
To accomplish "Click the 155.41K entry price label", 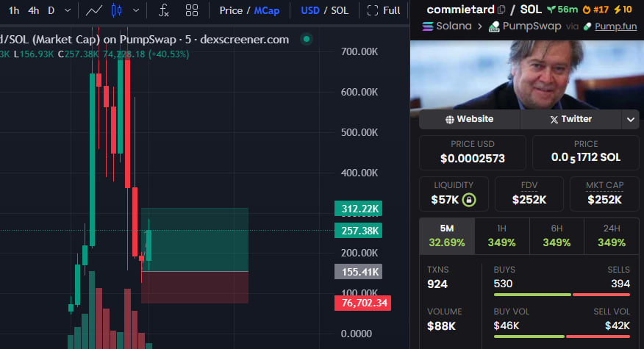I will pyautogui.click(x=358, y=271).
